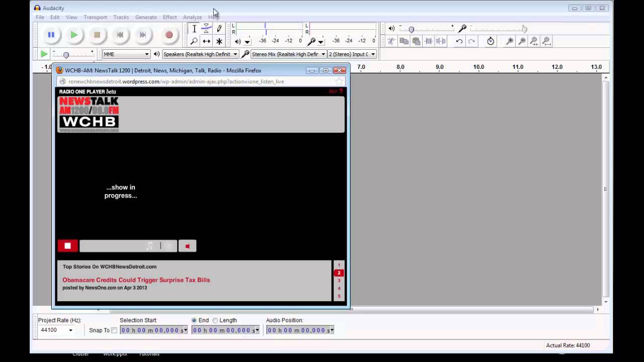
Task: Skip to End of the project
Action: tap(143, 35)
